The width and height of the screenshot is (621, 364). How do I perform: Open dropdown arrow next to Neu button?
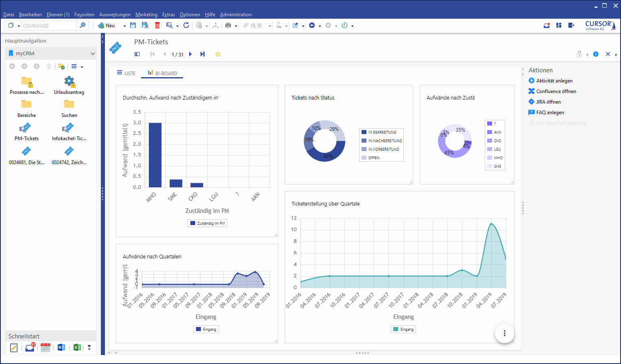click(x=124, y=26)
